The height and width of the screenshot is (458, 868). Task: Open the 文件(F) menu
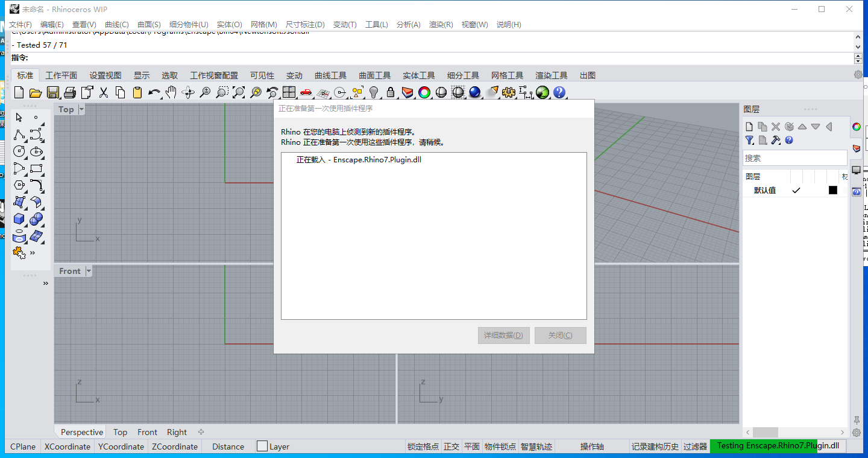tap(20, 24)
